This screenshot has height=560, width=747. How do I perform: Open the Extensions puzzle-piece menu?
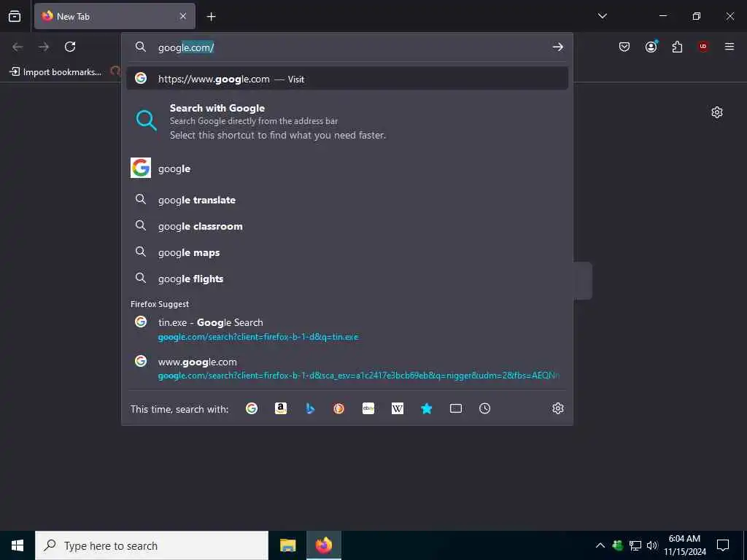click(x=677, y=47)
